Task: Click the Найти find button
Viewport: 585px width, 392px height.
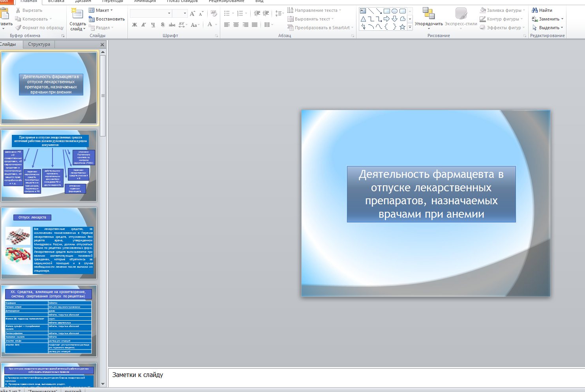Action: (542, 10)
